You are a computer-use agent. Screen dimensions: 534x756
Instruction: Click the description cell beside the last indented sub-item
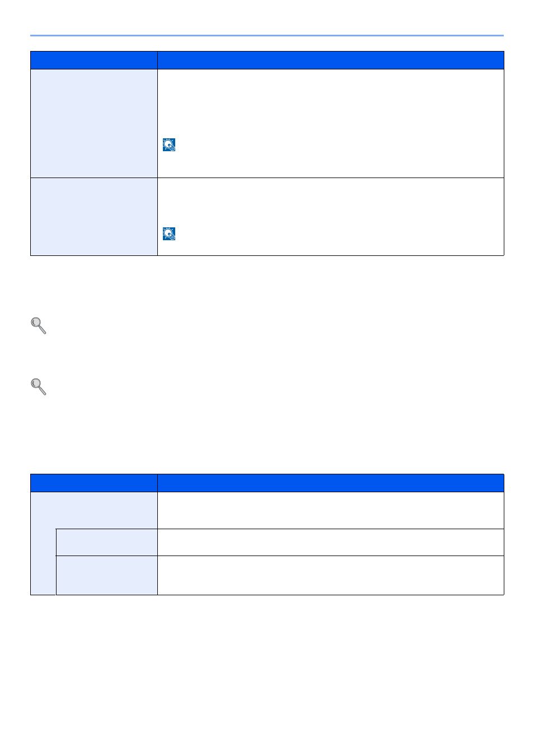[x=331, y=575]
